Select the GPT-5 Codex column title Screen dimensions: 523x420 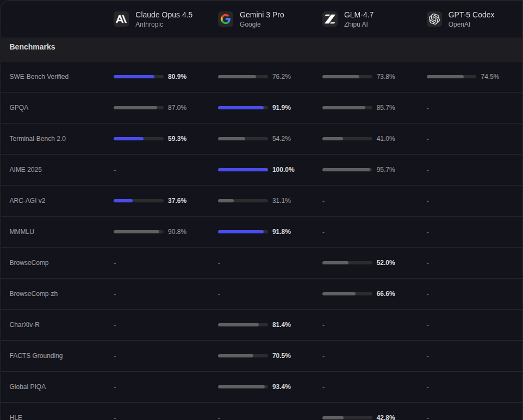click(471, 15)
